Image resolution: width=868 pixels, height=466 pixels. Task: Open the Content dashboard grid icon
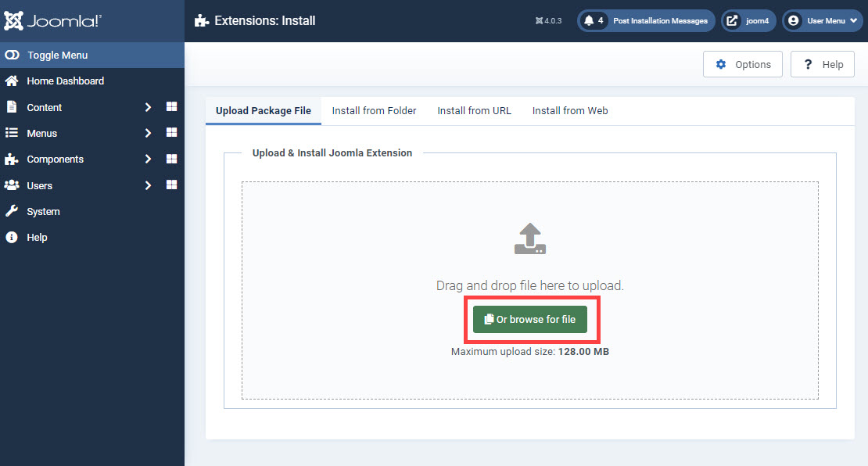pyautogui.click(x=171, y=106)
